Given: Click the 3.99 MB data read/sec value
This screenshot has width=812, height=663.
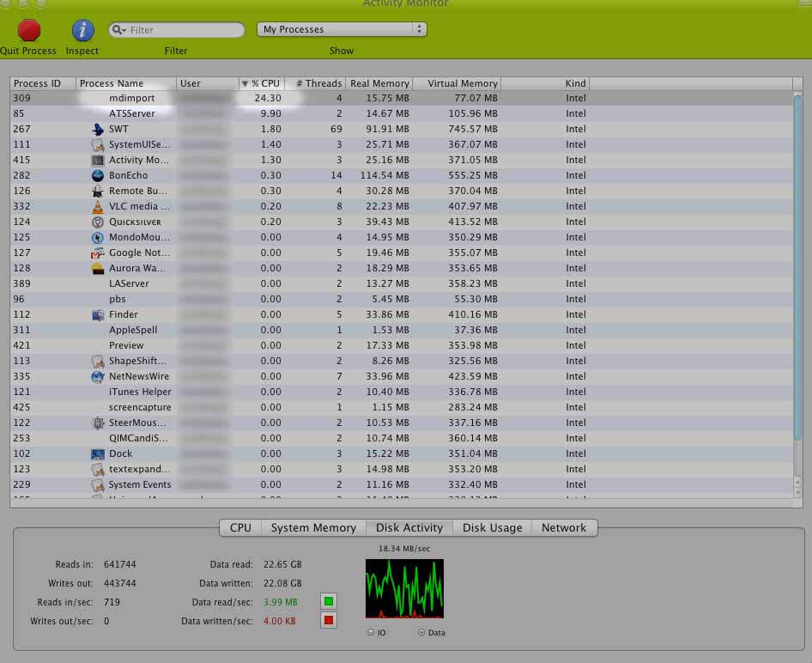Looking at the screenshot, I should 280,602.
